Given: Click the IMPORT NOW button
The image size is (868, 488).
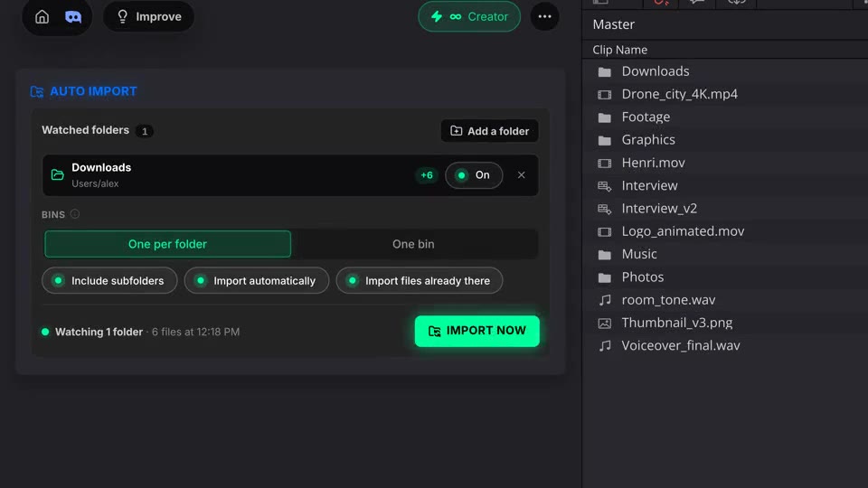Looking at the screenshot, I should (x=477, y=331).
